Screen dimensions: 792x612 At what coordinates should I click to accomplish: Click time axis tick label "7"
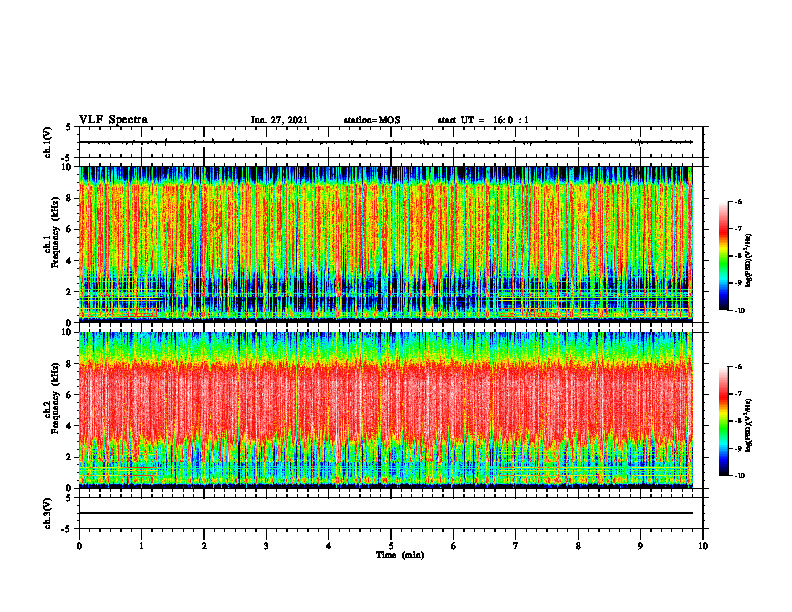(516, 546)
